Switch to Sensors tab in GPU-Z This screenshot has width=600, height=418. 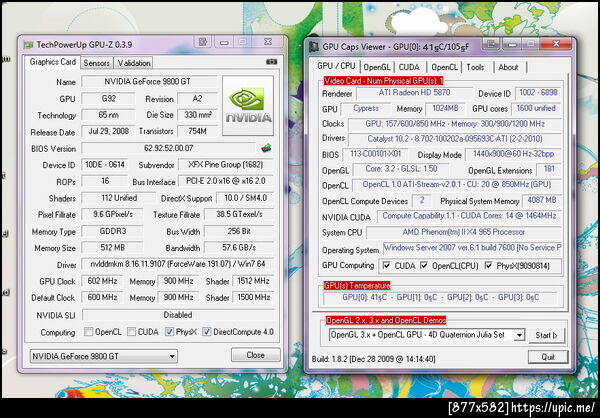(x=96, y=63)
